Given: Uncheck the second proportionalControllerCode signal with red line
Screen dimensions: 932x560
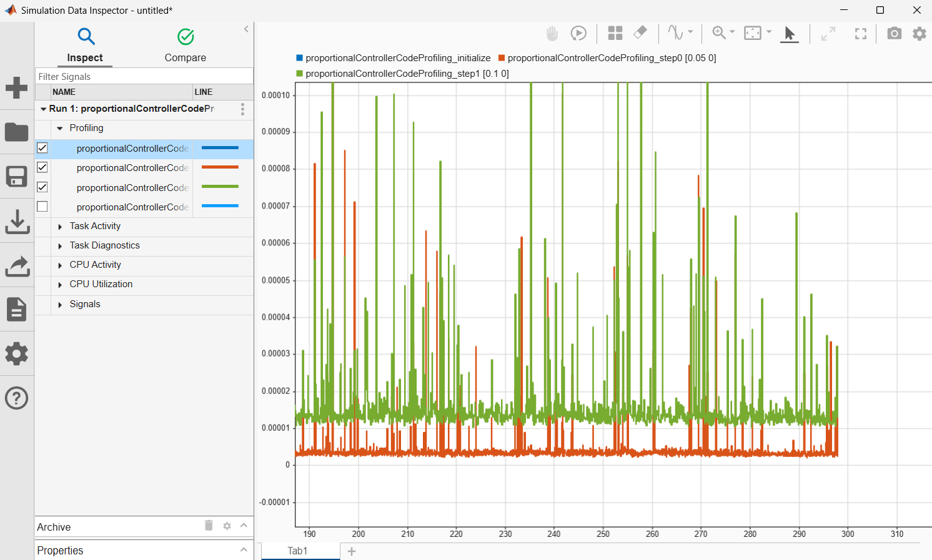Looking at the screenshot, I should coord(42,167).
